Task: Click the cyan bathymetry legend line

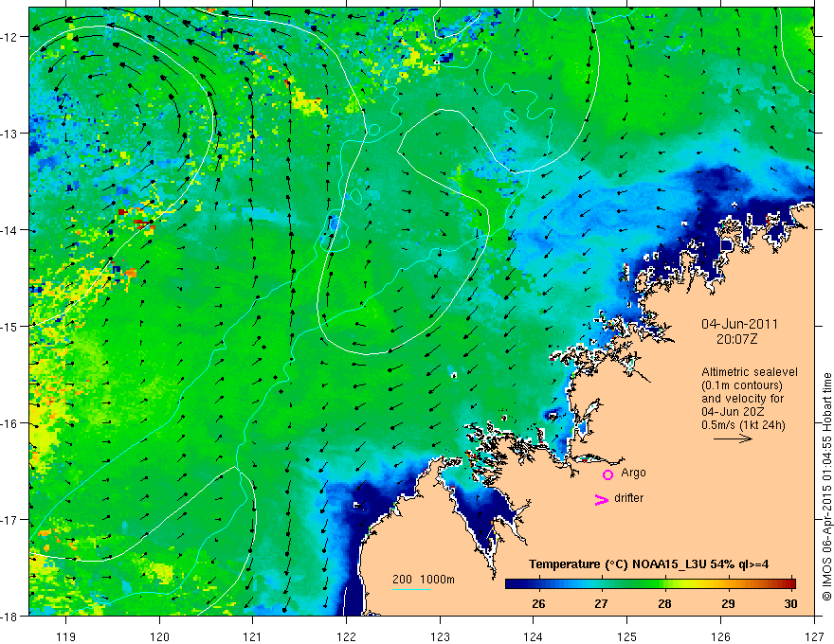Action: coord(411,589)
